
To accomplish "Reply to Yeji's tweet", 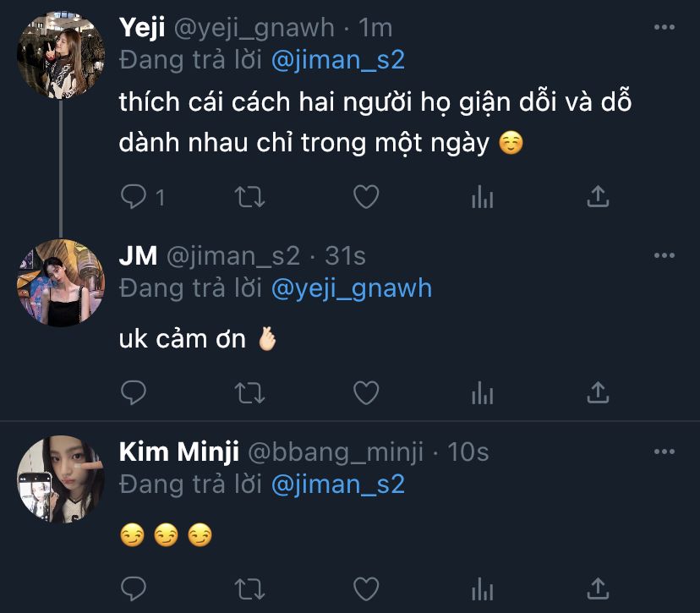I will [134, 197].
